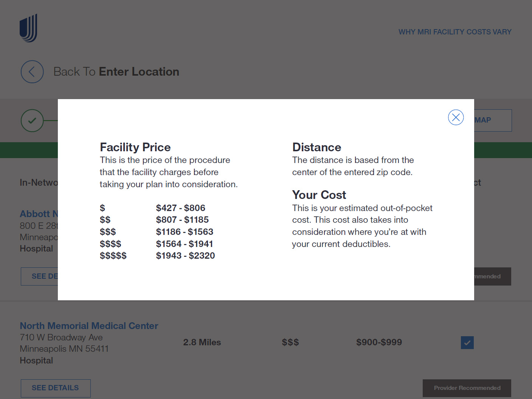
Task: Click the 2.8 Miles distance value
Action: pyautogui.click(x=202, y=342)
